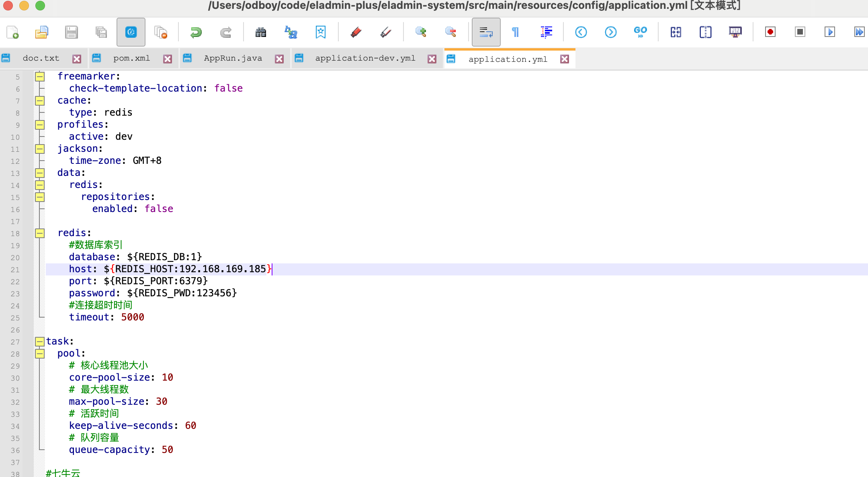Toggle show paragraph marks icon
Image resolution: width=868 pixels, height=477 pixels.
[516, 32]
